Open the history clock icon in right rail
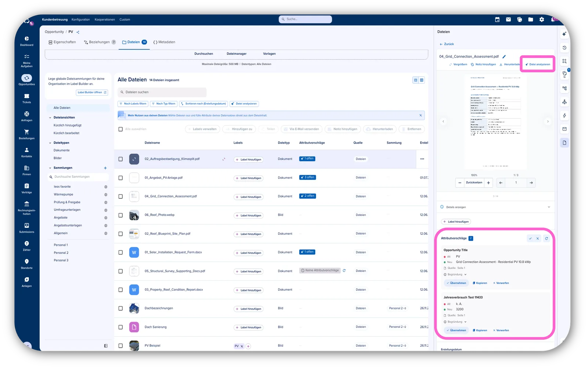 tap(564, 48)
